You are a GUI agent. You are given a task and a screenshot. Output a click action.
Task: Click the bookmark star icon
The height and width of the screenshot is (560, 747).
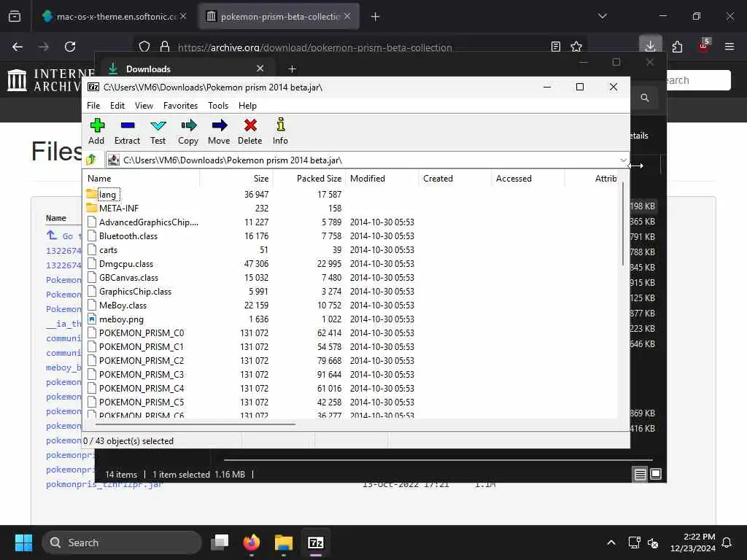coord(576,47)
